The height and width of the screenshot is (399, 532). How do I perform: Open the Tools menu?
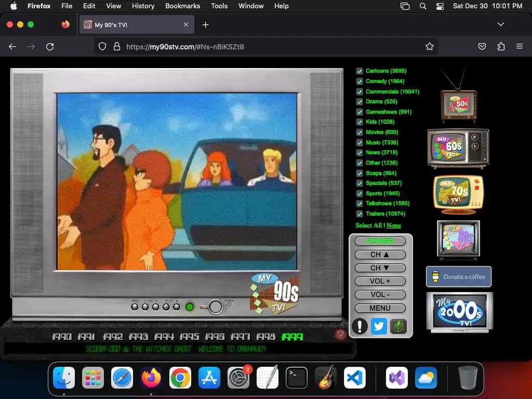(x=219, y=6)
